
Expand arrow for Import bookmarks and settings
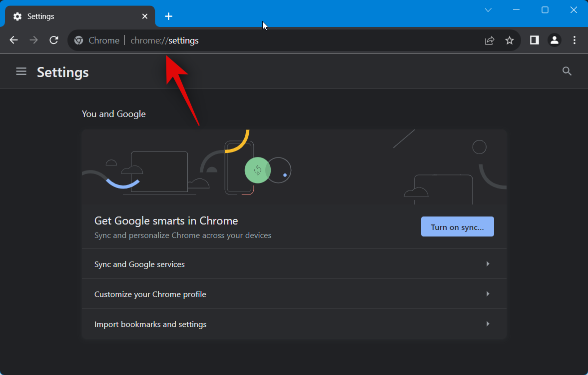pos(488,324)
